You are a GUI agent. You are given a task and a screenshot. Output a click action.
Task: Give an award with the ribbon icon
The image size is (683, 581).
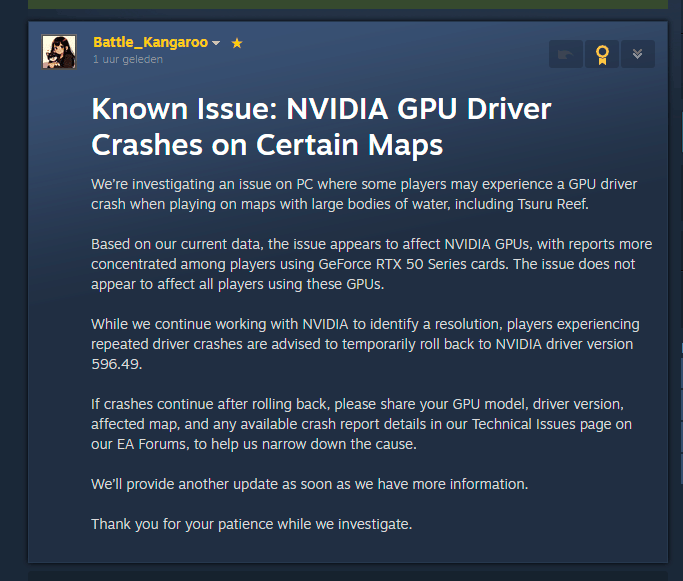pos(602,54)
